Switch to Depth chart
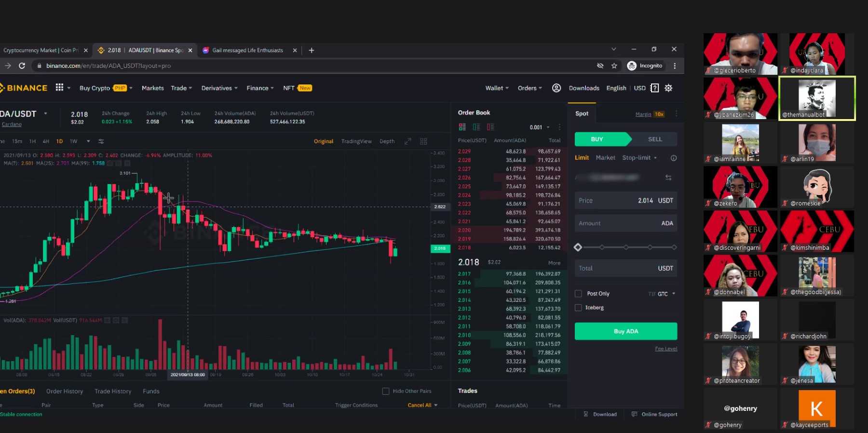This screenshot has width=868, height=433. (387, 141)
